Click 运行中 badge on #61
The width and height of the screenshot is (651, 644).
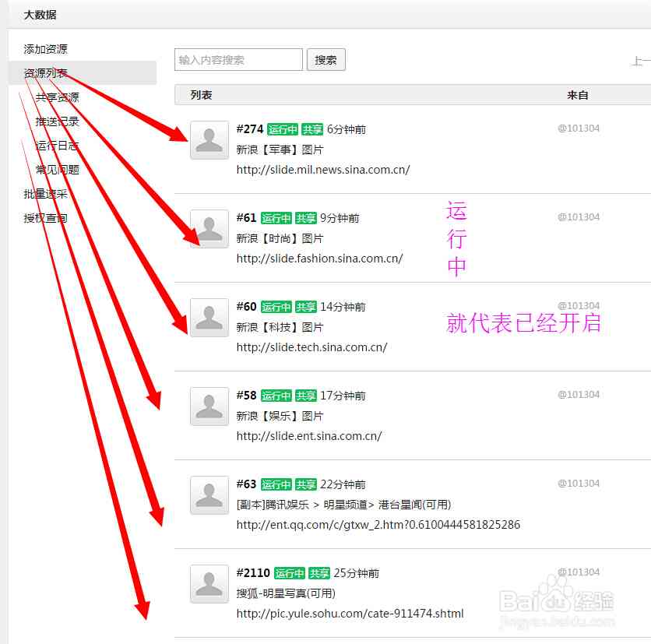tap(276, 218)
